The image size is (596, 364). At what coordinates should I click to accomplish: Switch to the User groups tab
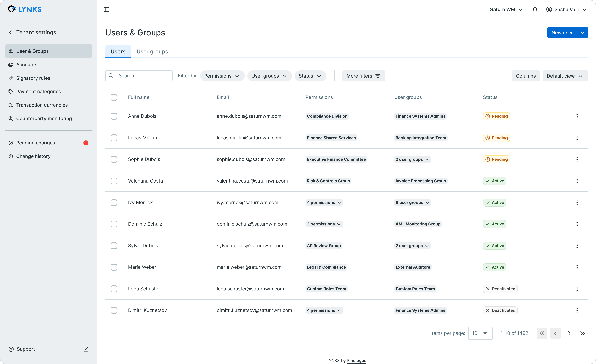pyautogui.click(x=152, y=52)
